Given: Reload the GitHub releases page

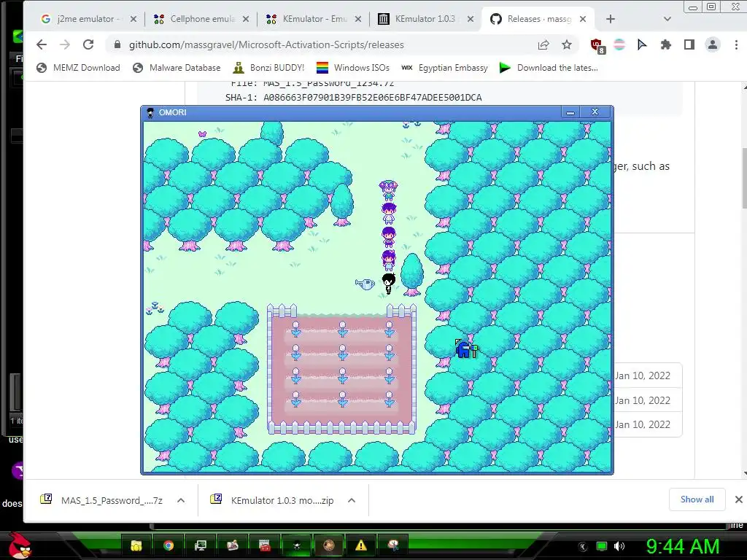Looking at the screenshot, I should click(88, 44).
